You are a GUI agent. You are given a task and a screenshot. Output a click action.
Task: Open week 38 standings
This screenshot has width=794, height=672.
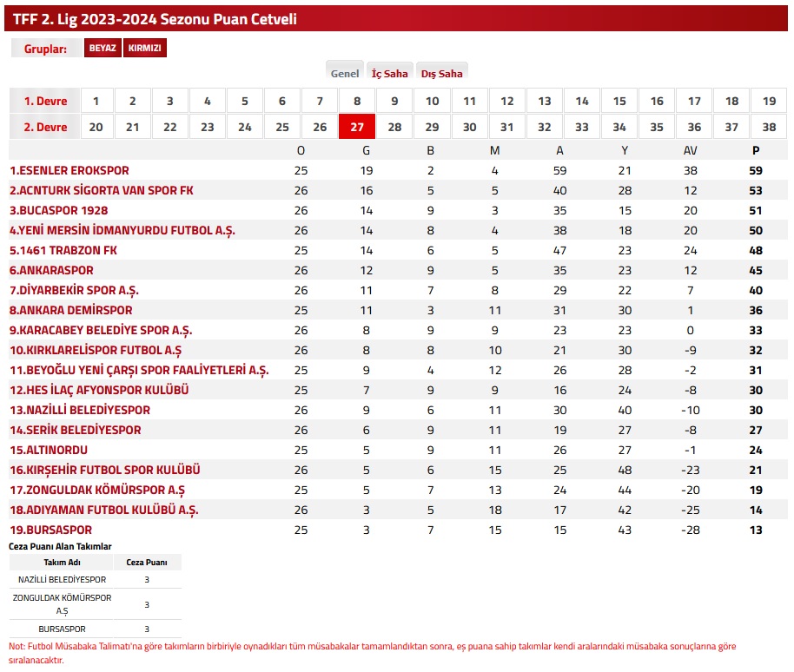point(769,127)
